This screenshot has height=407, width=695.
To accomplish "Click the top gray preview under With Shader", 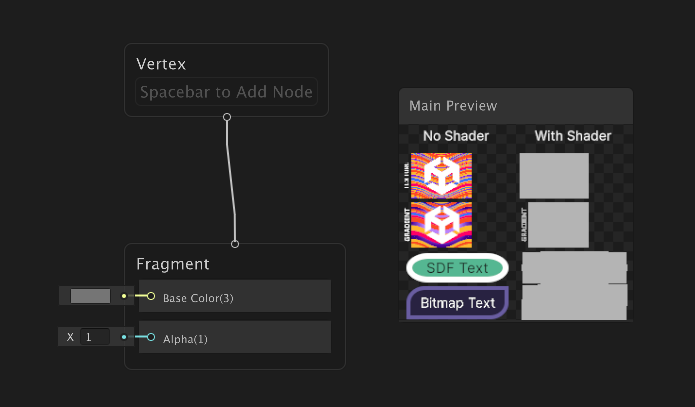I will tap(554, 176).
